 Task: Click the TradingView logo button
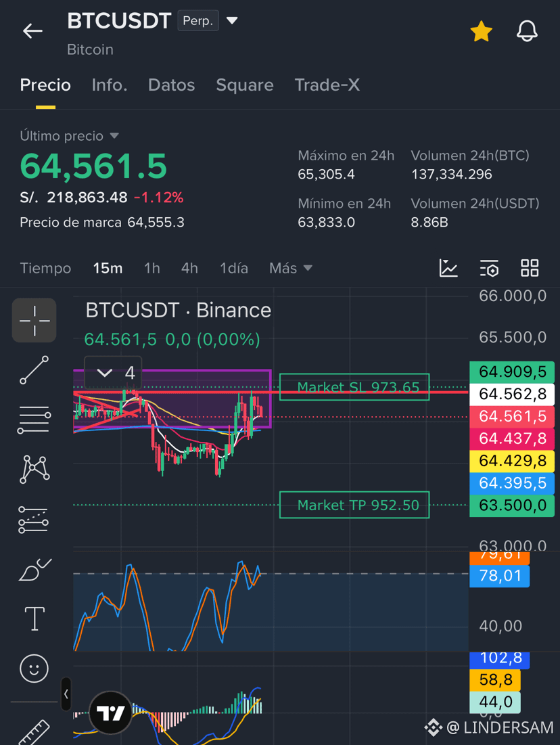(x=111, y=713)
